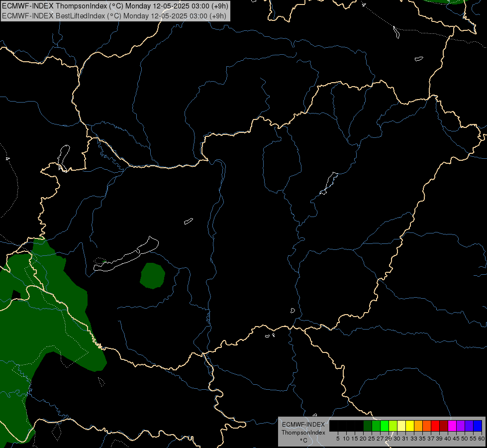This screenshot has width=487, height=448.
Task: Select the blue 55–60 legend swatch
Action: [x=478, y=426]
